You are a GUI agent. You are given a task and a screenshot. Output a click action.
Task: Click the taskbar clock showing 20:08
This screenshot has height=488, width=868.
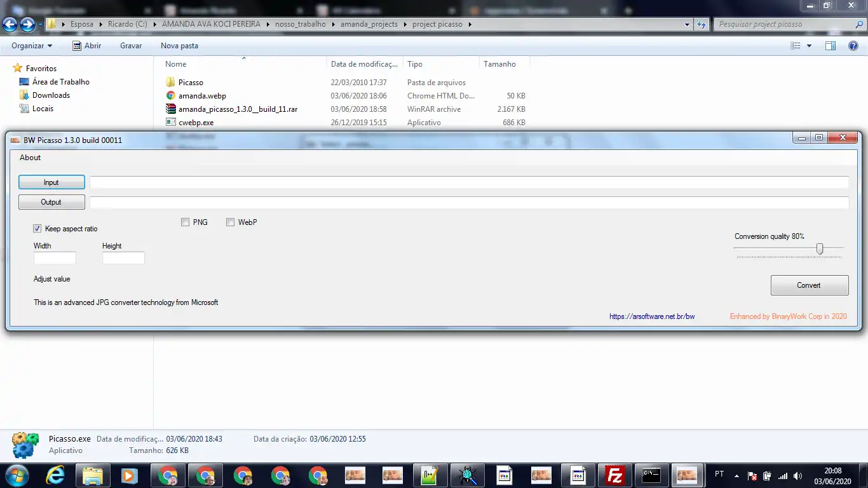(x=833, y=471)
